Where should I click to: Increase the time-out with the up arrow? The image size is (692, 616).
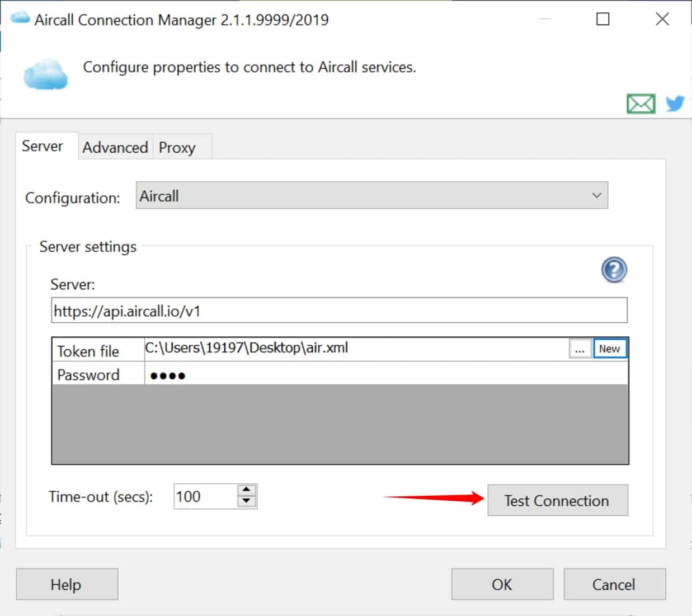tap(247, 490)
